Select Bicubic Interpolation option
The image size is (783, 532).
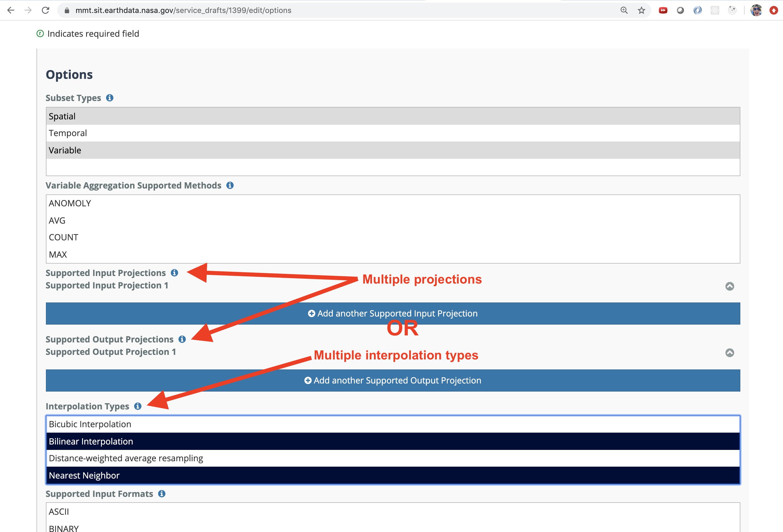[393, 425]
